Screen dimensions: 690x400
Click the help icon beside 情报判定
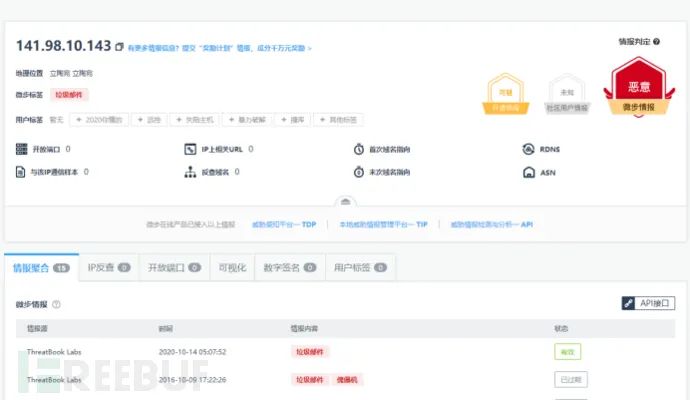656,42
